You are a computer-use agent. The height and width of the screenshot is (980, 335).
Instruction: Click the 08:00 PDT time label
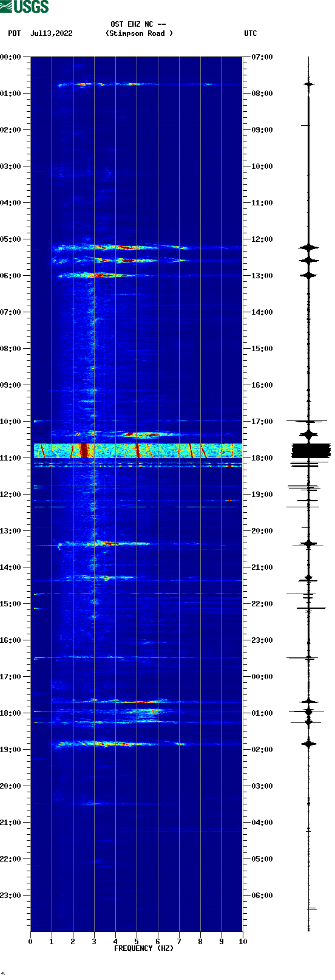coord(11,349)
